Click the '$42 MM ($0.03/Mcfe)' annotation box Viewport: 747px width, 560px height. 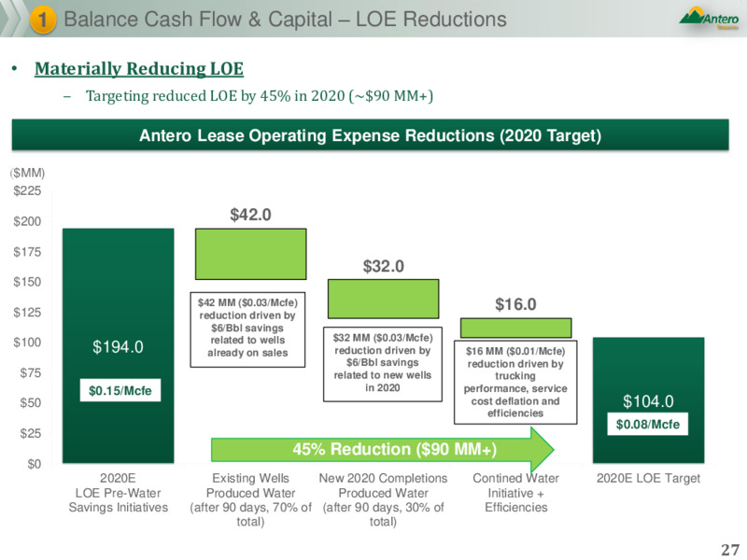247,329
